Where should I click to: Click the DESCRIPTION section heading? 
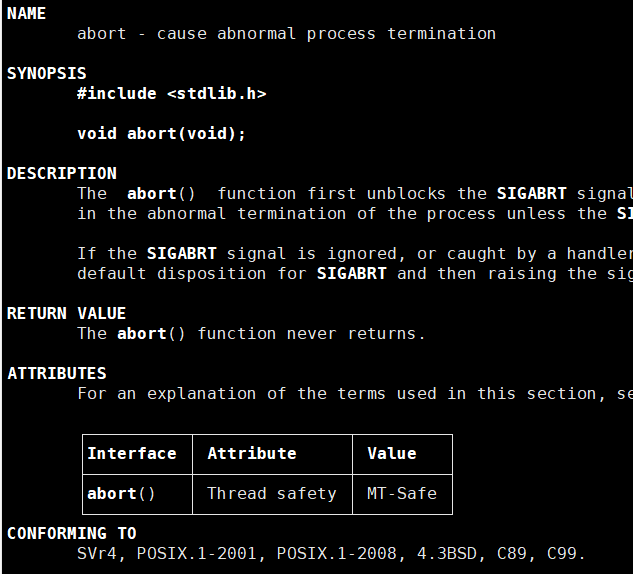pyautogui.click(x=62, y=173)
